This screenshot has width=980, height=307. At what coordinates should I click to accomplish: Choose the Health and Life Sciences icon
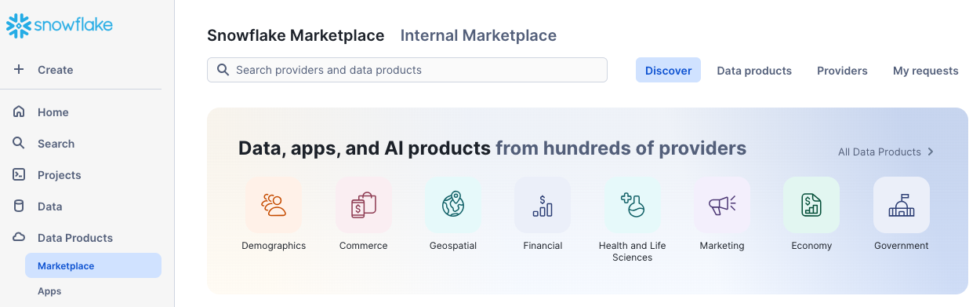point(632,205)
